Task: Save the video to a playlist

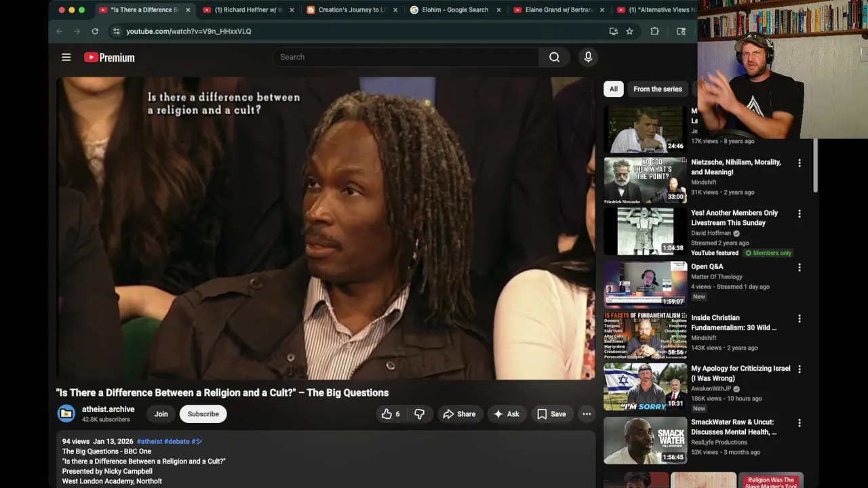Action: pos(551,414)
